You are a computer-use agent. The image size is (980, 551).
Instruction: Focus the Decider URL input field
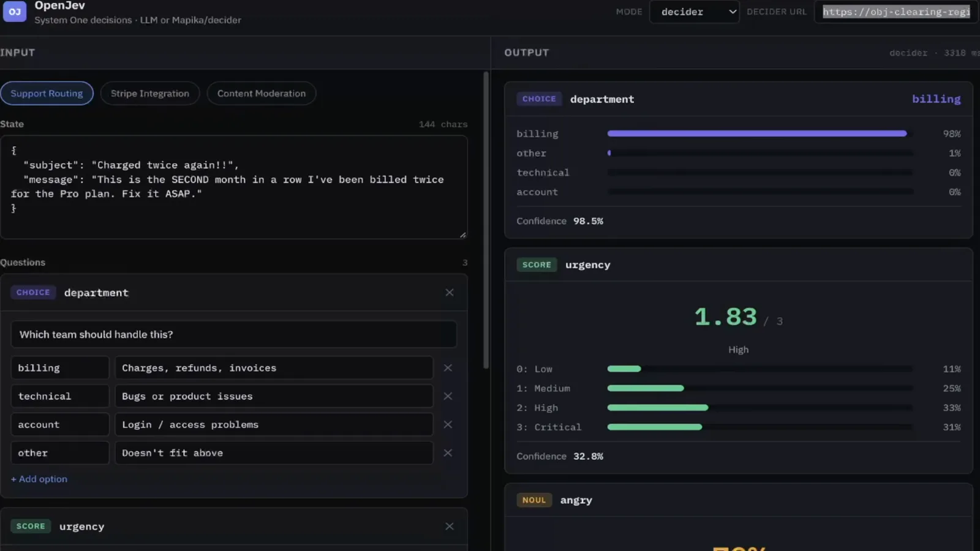click(897, 12)
